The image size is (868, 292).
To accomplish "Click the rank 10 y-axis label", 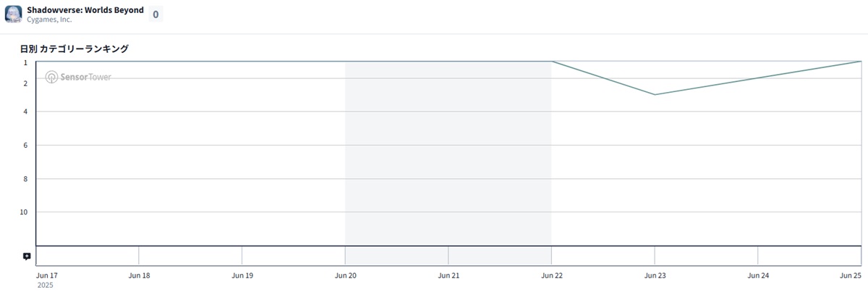I will pos(24,212).
